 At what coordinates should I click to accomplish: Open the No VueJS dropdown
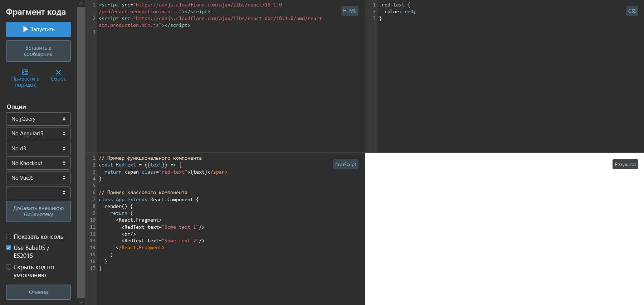pos(38,178)
